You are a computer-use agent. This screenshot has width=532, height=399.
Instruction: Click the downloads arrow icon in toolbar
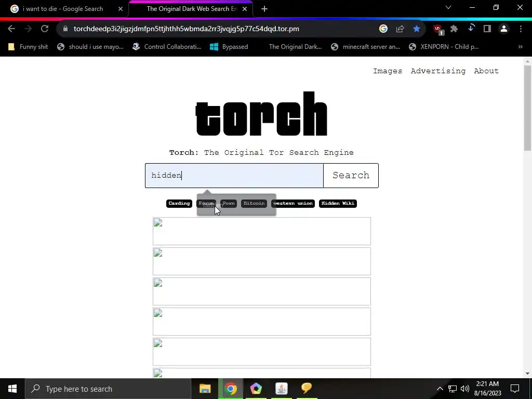coord(471,29)
